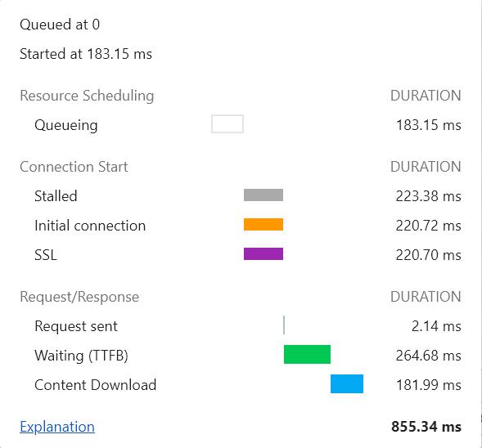
Task: Select the Request/Response section header
Action: 79,297
